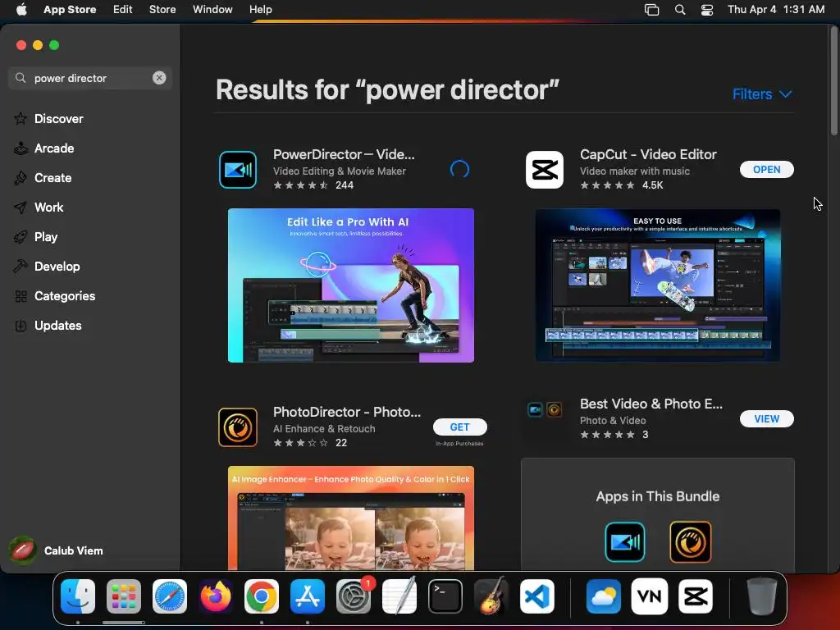The width and height of the screenshot is (840, 630).
Task: Open PhotoDirector AI Image Enhancer screenshot
Action: (x=351, y=518)
